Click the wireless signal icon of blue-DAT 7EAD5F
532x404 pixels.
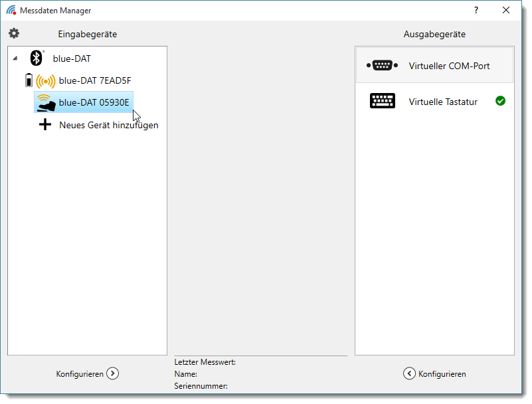tap(46, 81)
